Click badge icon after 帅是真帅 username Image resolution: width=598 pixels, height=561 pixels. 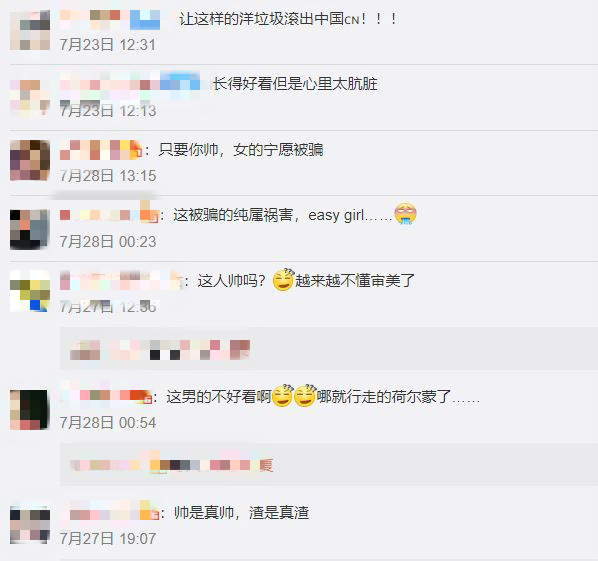point(154,515)
